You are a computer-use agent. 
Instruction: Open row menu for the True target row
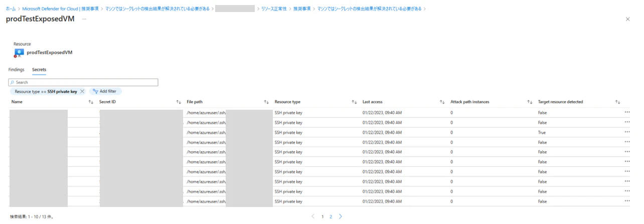click(x=627, y=132)
